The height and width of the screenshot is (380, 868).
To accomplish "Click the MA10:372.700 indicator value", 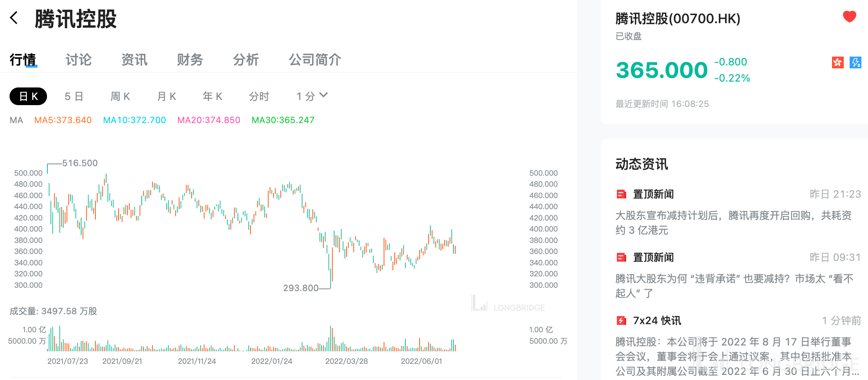I will pos(134,120).
